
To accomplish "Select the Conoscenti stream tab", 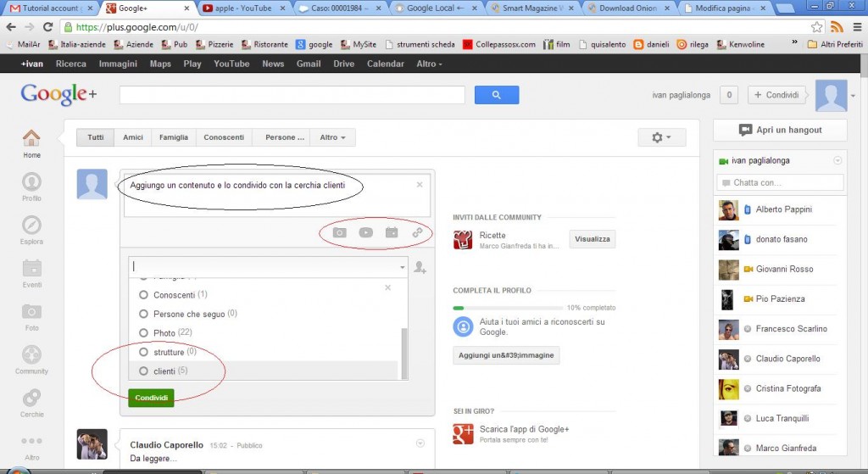I will coord(224,137).
